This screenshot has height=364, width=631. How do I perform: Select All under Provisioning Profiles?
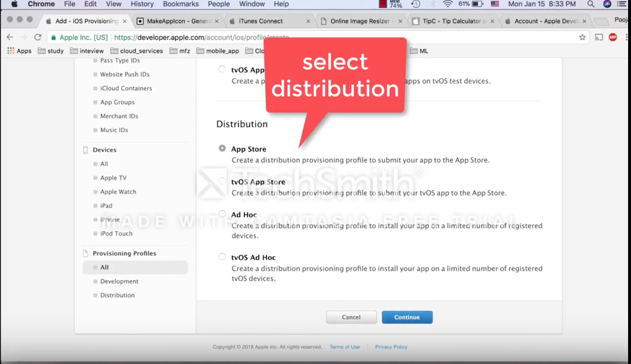pos(135,267)
